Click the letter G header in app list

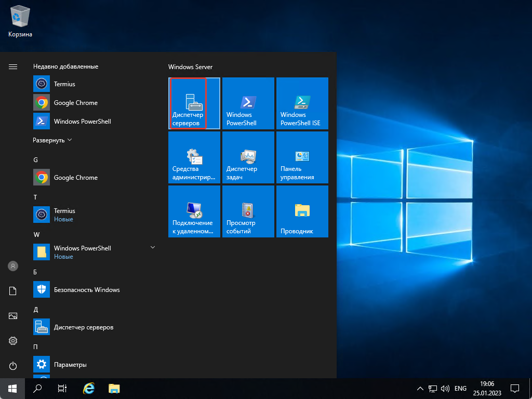click(x=36, y=160)
